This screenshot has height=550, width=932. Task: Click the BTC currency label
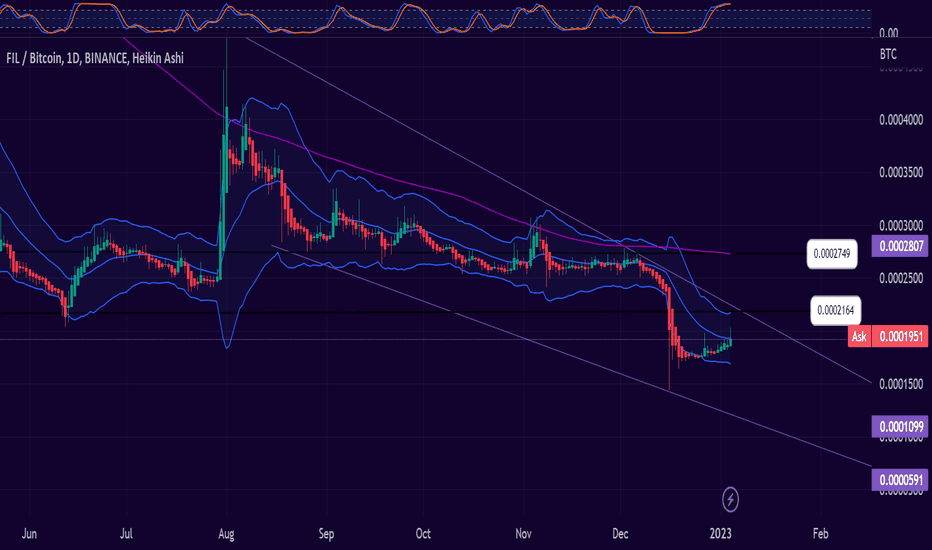[x=888, y=54]
